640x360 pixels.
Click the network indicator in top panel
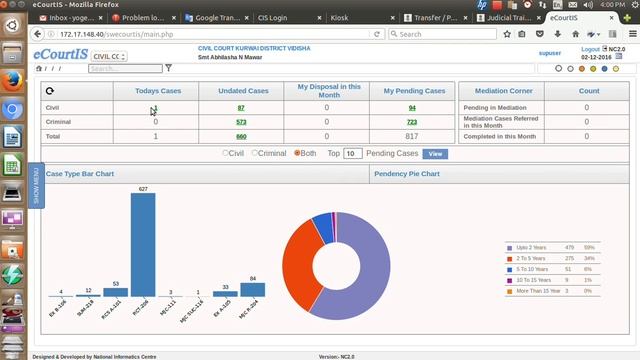pyautogui.click(x=542, y=4)
